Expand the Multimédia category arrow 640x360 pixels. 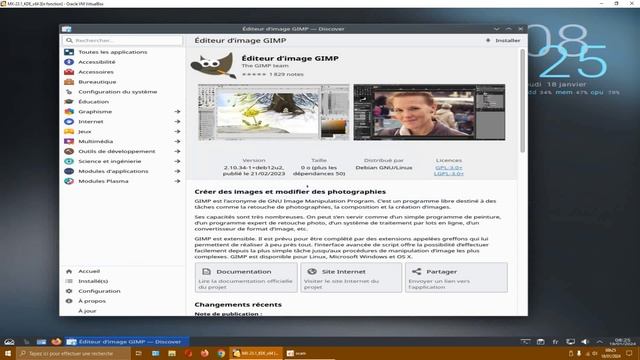pos(177,141)
